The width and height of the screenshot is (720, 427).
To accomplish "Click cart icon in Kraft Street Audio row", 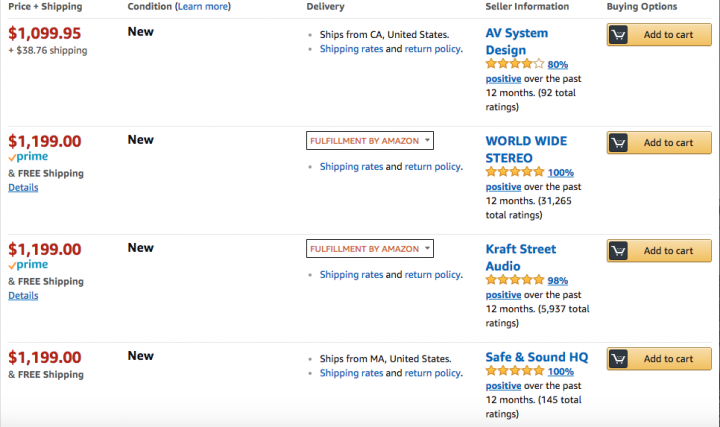I will click(x=619, y=251).
